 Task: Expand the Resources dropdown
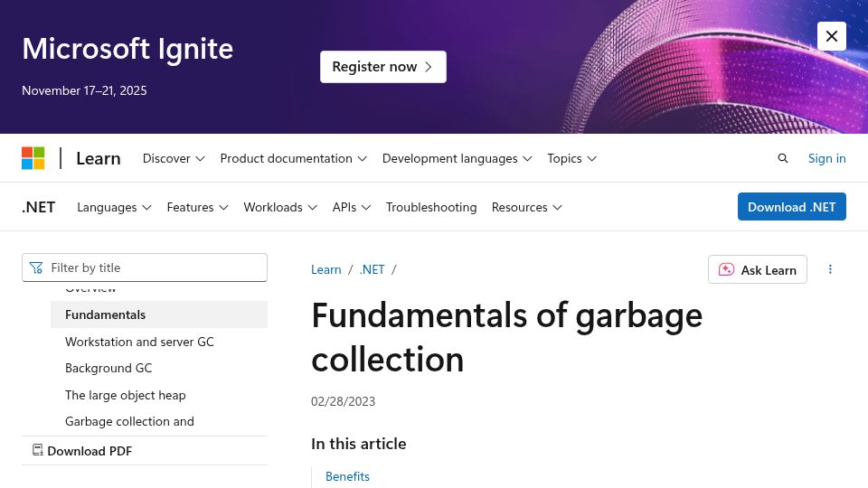(x=526, y=207)
